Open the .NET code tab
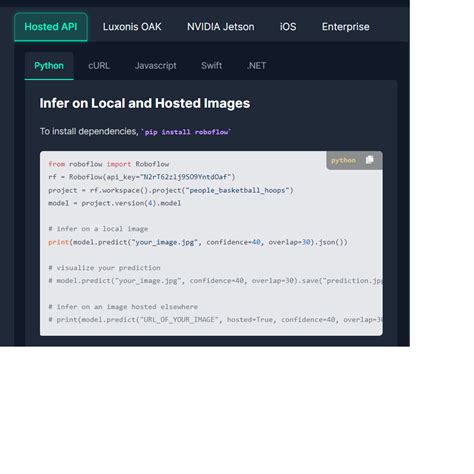 point(256,66)
